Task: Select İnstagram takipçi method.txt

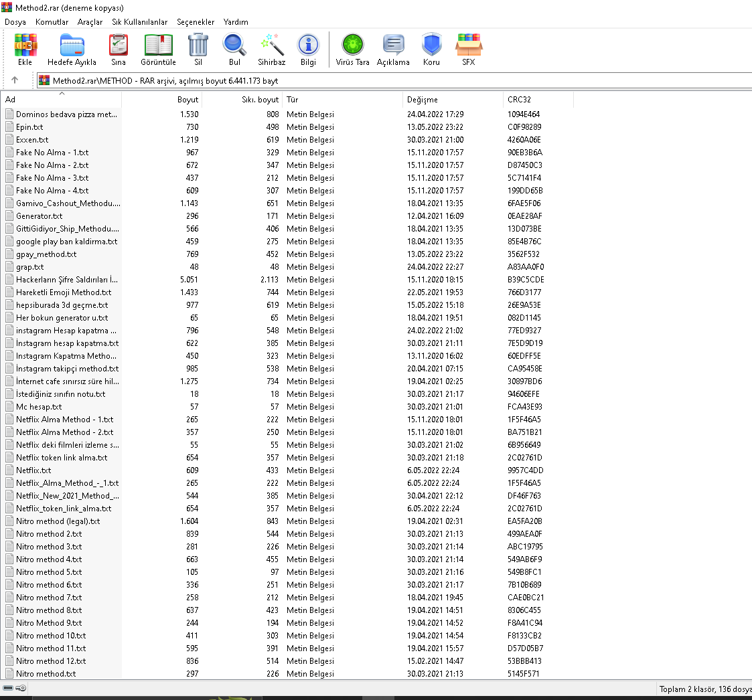Action: [x=67, y=368]
